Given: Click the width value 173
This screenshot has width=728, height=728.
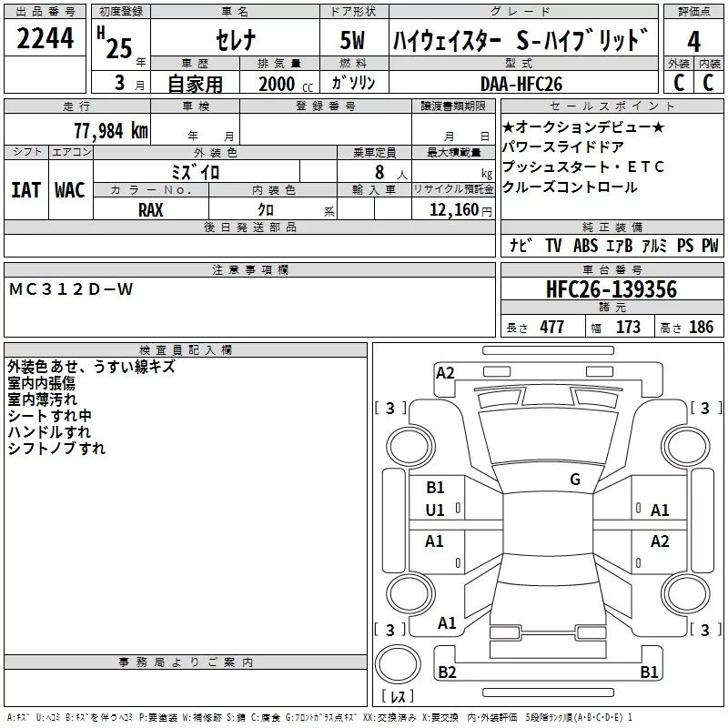Looking at the screenshot, I should 628,327.
